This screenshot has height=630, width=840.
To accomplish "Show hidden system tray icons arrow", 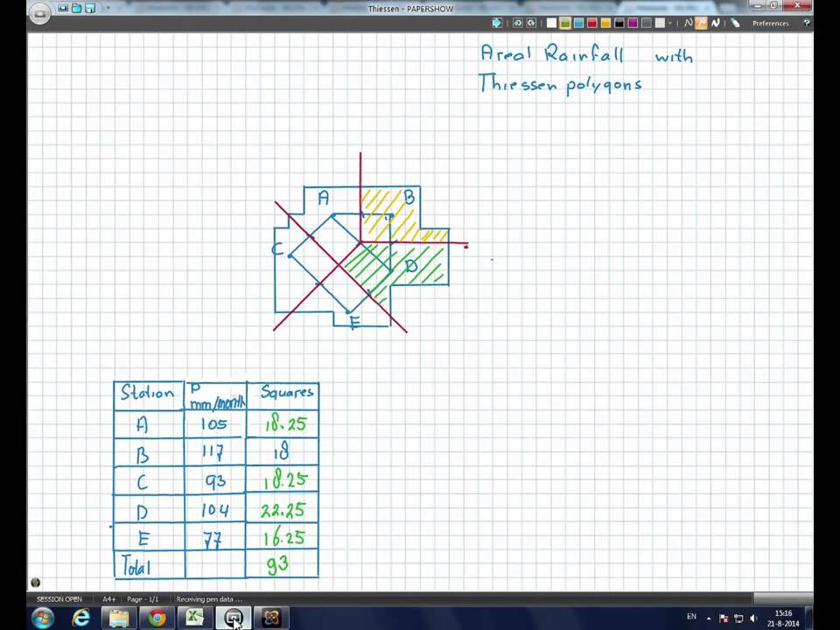I will coord(709,619).
